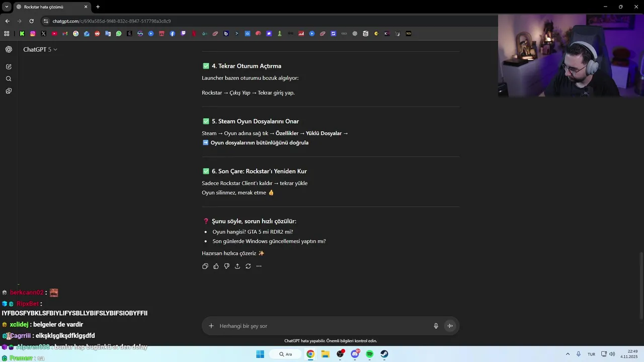Close the Rockstar hata çözümü tab
This screenshot has width=644, height=362.
click(x=86, y=7)
